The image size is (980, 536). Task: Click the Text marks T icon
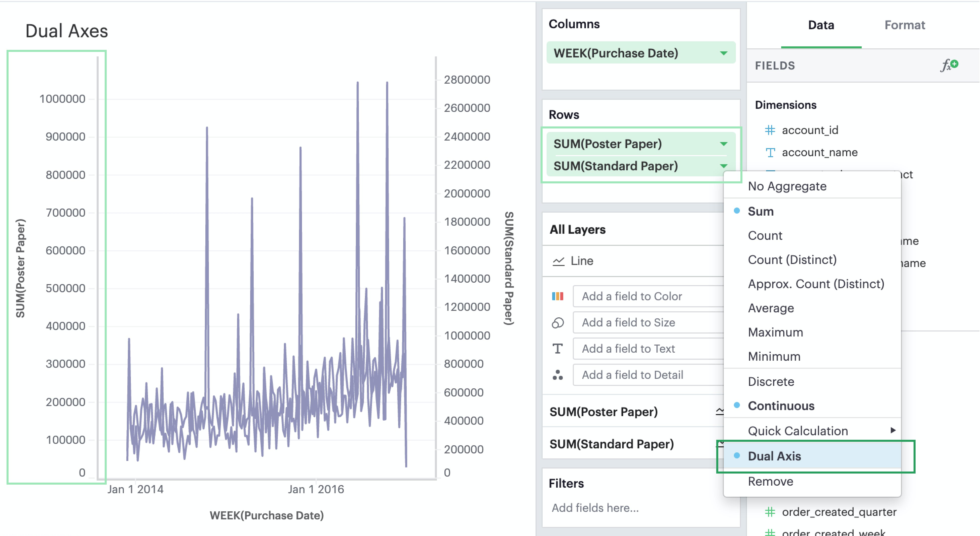click(557, 349)
